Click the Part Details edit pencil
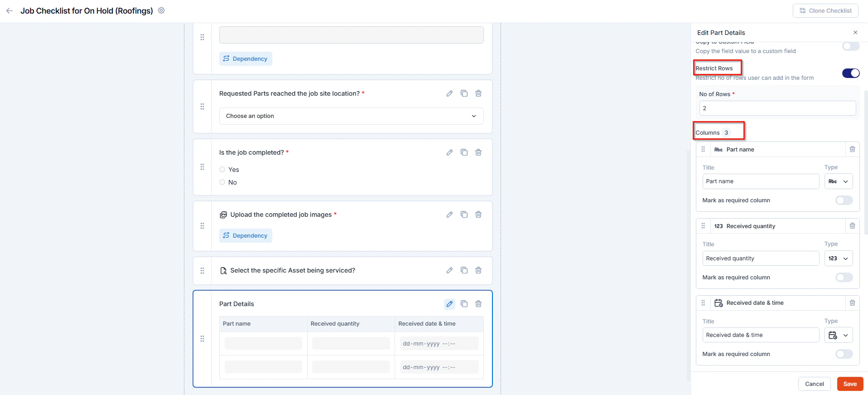The width and height of the screenshot is (868, 395). pos(449,304)
